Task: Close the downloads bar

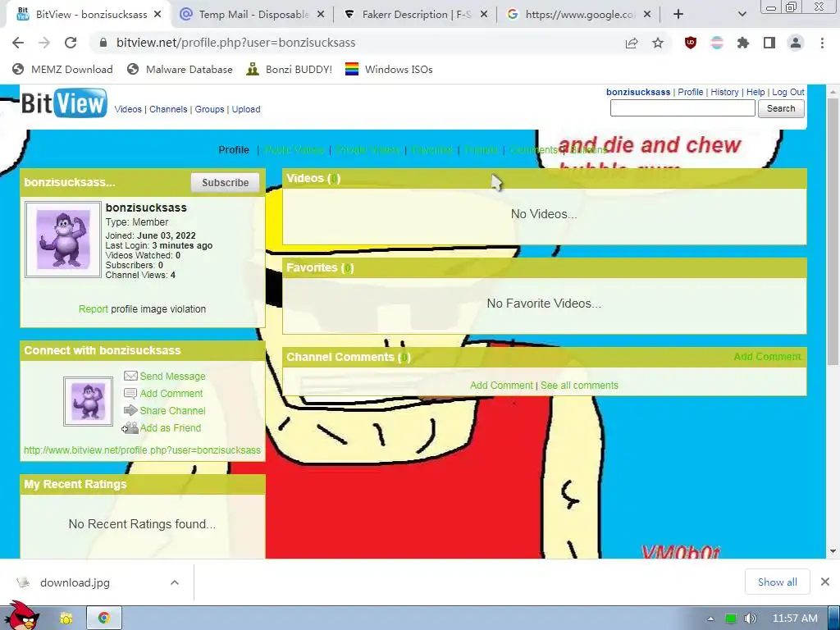Action: click(x=825, y=582)
